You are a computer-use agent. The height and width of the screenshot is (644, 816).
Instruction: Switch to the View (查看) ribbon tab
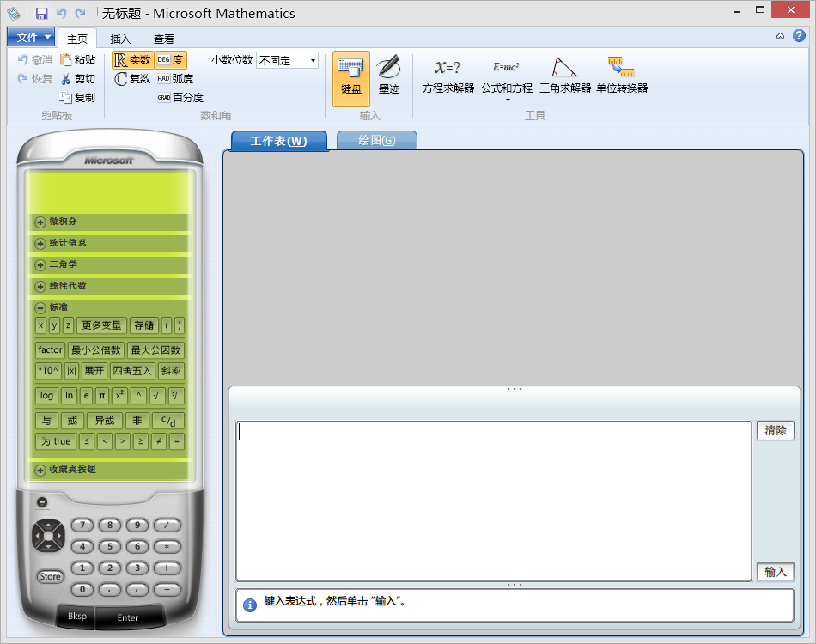(x=164, y=39)
